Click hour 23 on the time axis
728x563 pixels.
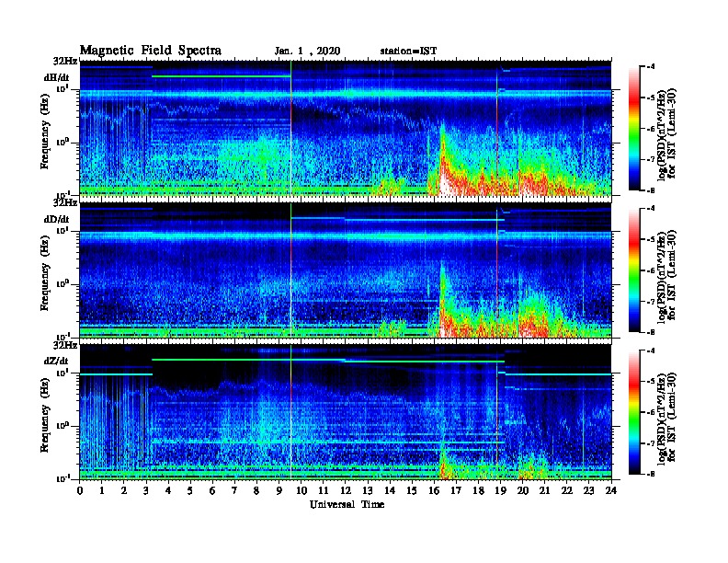pyautogui.click(x=589, y=490)
